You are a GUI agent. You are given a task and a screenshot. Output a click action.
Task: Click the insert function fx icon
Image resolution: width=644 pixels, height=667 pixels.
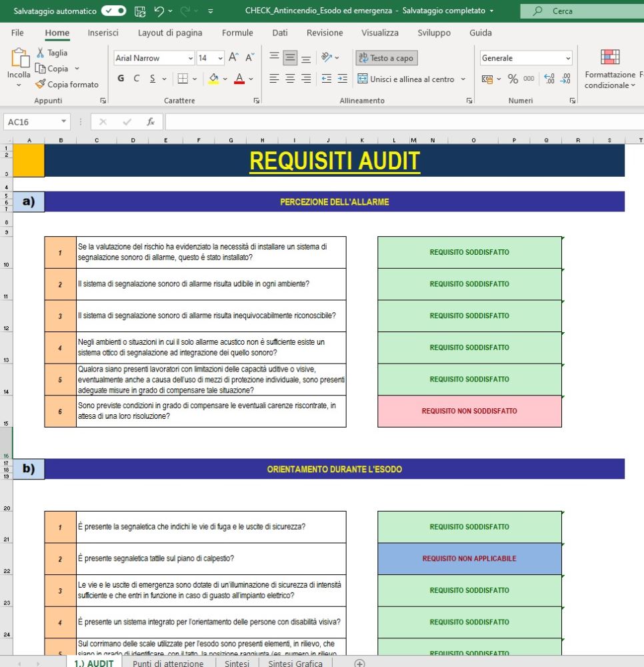point(151,122)
